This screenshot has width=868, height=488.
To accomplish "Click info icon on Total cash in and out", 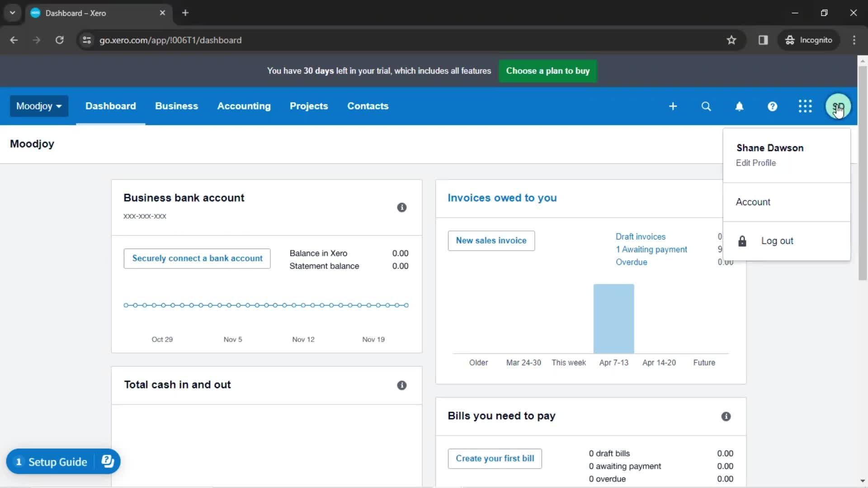I will (x=401, y=385).
